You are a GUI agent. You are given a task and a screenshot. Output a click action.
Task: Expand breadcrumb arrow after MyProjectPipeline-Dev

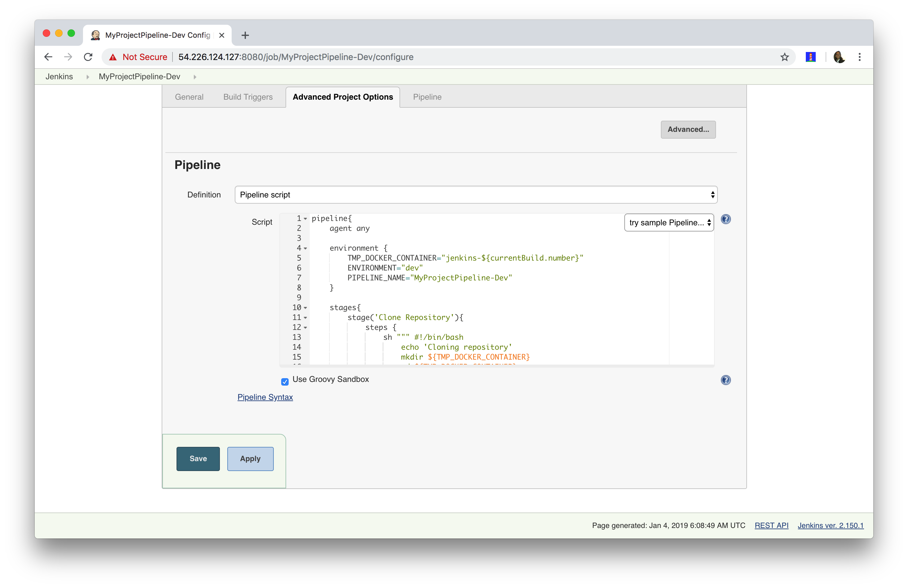[194, 77]
